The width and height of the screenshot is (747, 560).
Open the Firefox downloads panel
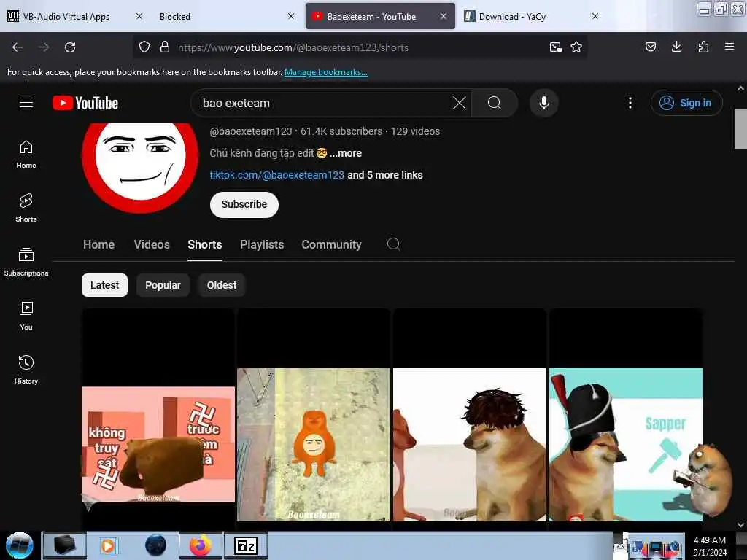[676, 47]
